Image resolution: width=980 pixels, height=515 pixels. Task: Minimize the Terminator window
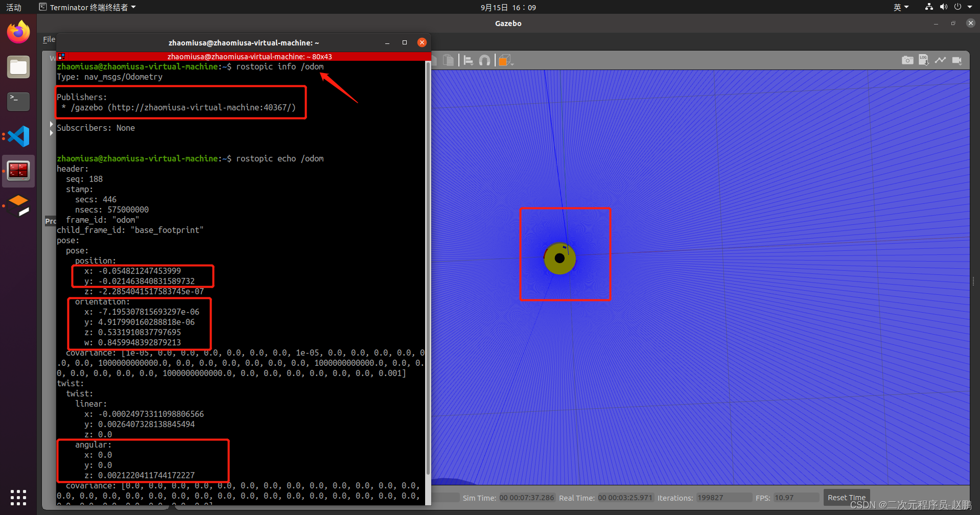pos(387,42)
